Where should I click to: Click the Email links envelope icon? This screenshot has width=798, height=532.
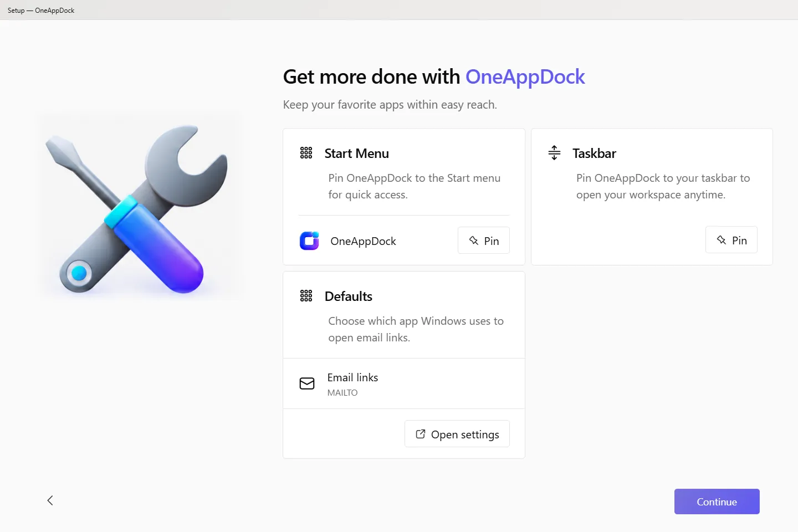[307, 383]
